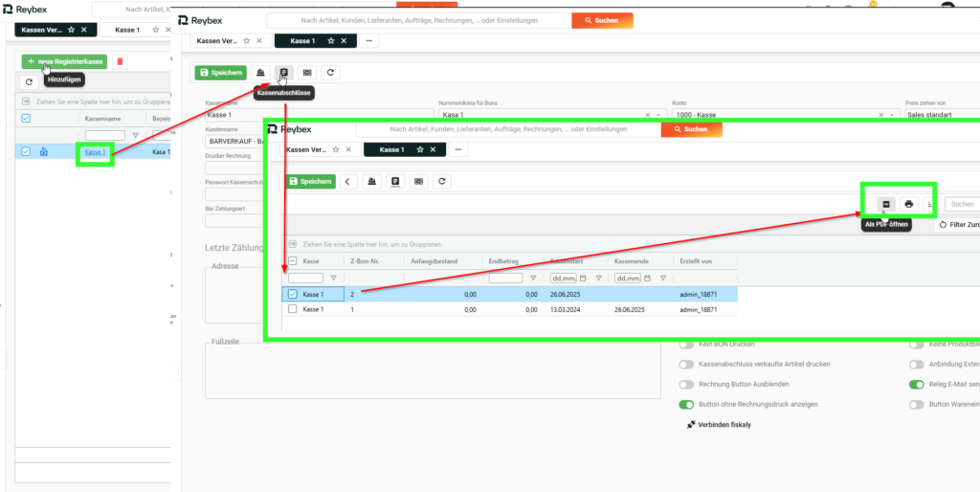Enable Kassenabschluss verkaufte Artikel drucken switch
This screenshot has height=492, width=980.
tap(686, 364)
